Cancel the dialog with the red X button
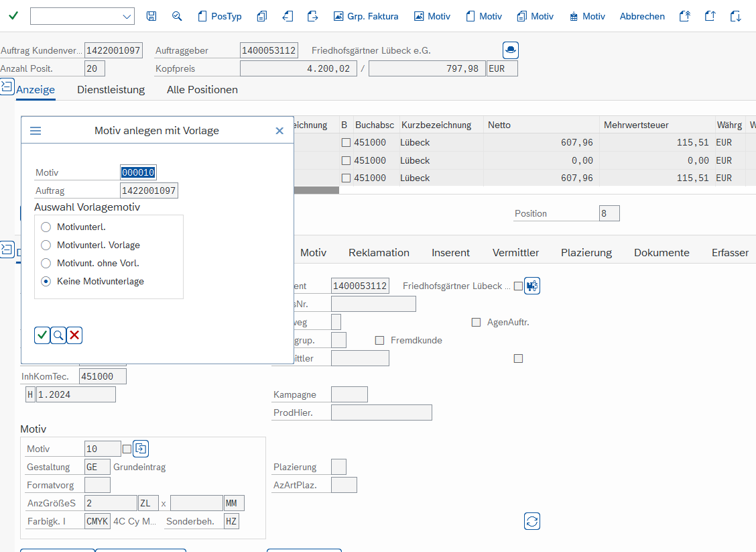The image size is (756, 552). (74, 335)
